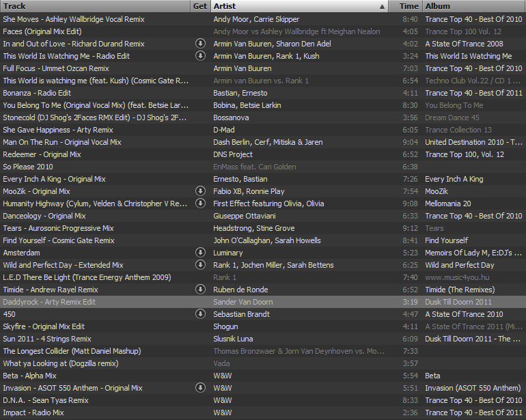This screenshot has height=420, width=526.
Task: Select Redeemer - Original Mix track
Action: (x=42, y=154)
